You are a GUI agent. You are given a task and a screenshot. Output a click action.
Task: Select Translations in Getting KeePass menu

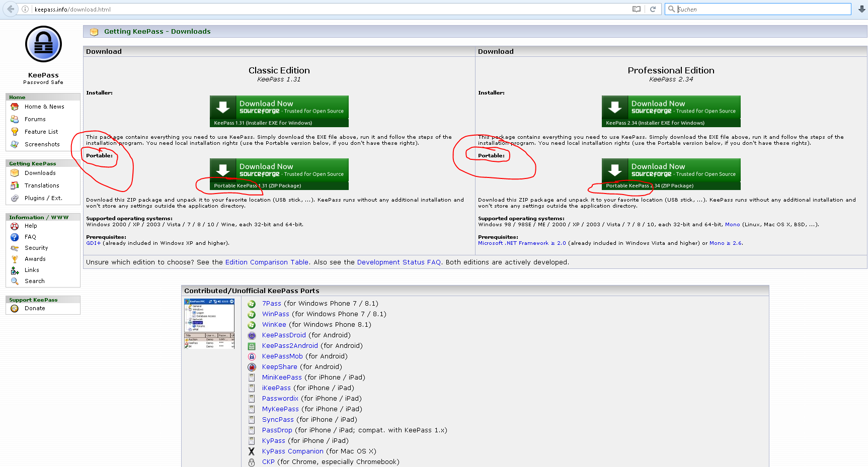point(42,185)
